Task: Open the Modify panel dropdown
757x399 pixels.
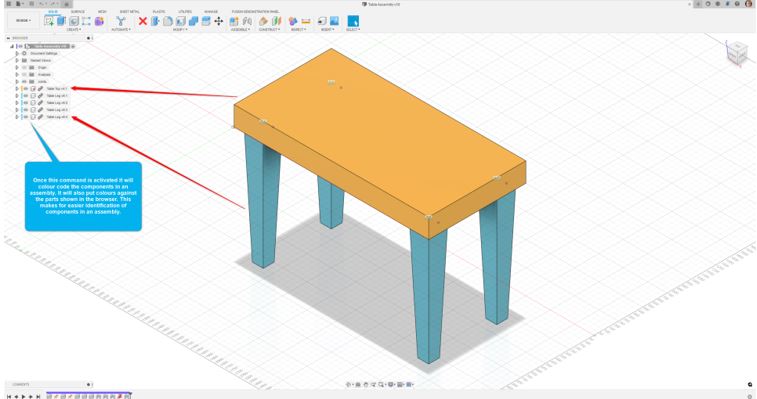Action: (x=180, y=29)
